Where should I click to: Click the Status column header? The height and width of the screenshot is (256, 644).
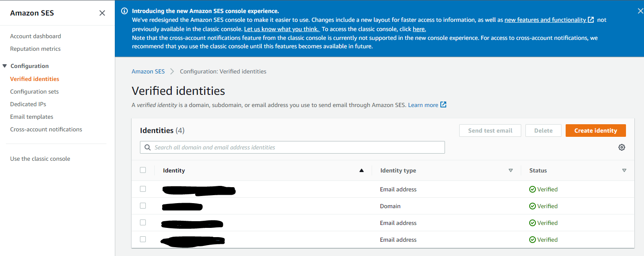point(538,170)
